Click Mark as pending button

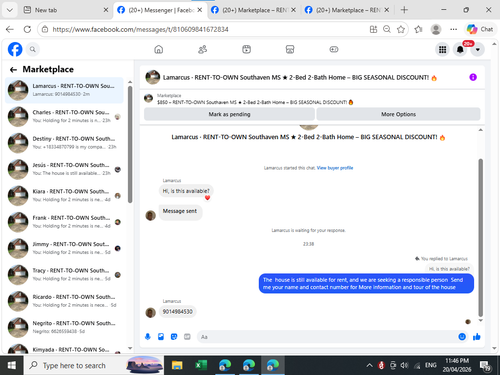(x=229, y=114)
